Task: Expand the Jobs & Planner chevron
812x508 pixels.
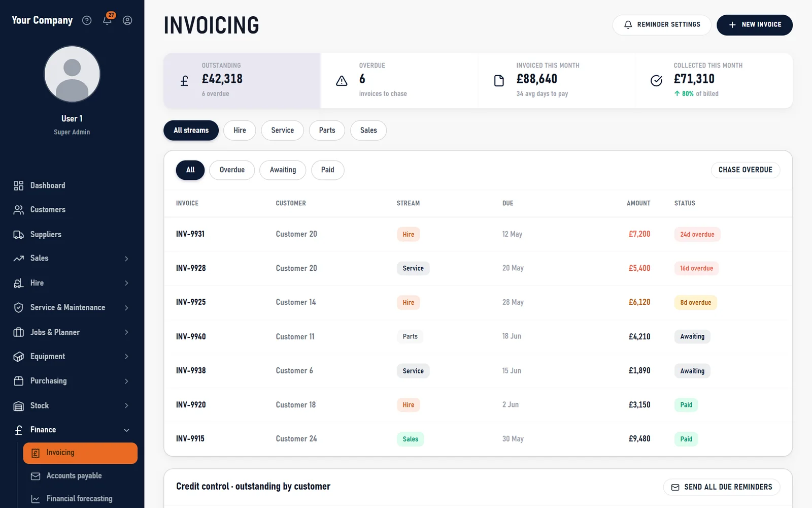Action: [x=126, y=332]
